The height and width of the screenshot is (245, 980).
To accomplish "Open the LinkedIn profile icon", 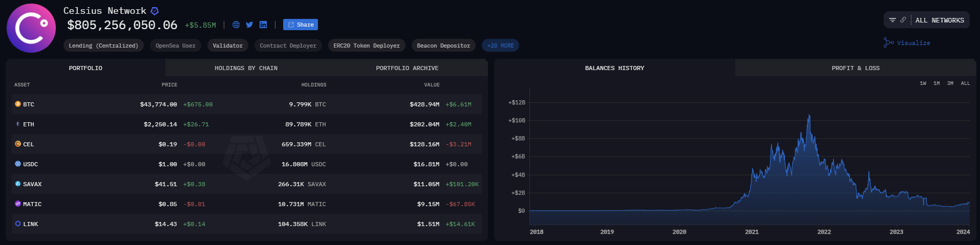I will click(263, 25).
